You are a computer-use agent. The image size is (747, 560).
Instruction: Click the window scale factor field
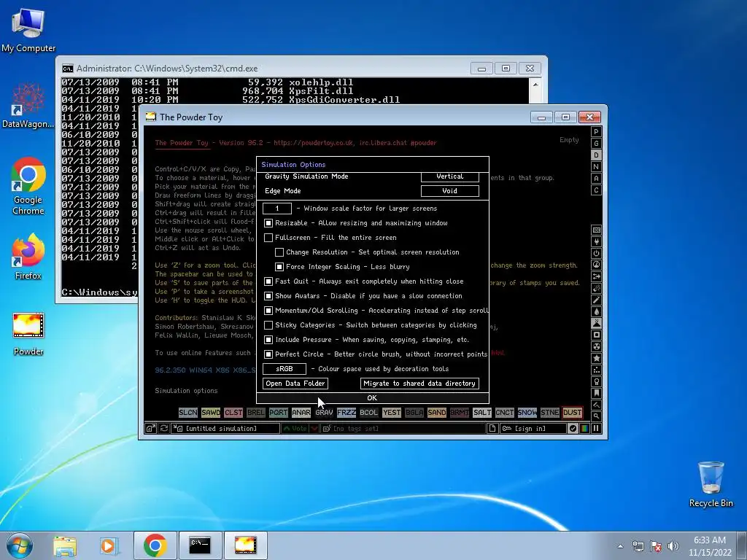pyautogui.click(x=276, y=208)
